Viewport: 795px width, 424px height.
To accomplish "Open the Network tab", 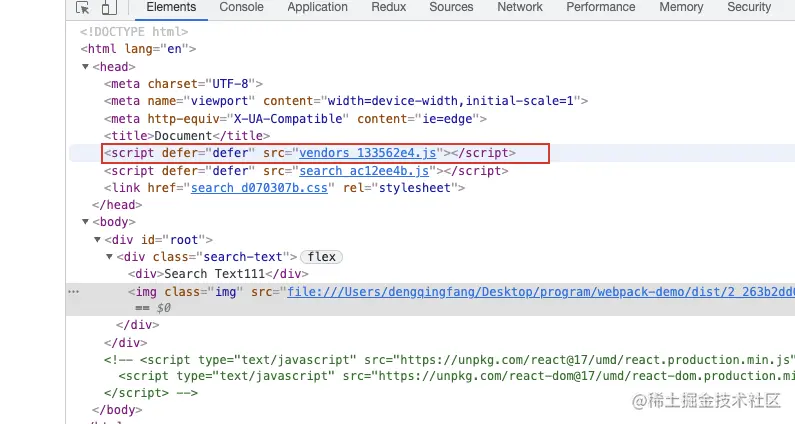I will 520,7.
